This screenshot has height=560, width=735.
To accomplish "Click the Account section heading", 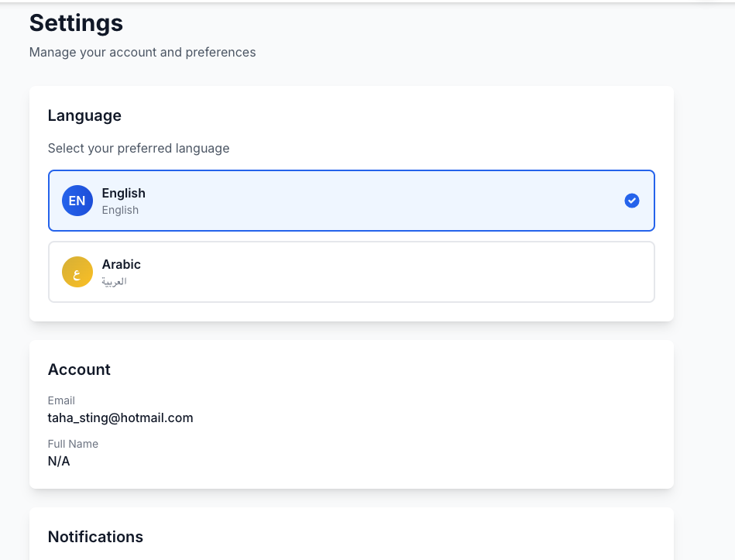I will tap(79, 369).
